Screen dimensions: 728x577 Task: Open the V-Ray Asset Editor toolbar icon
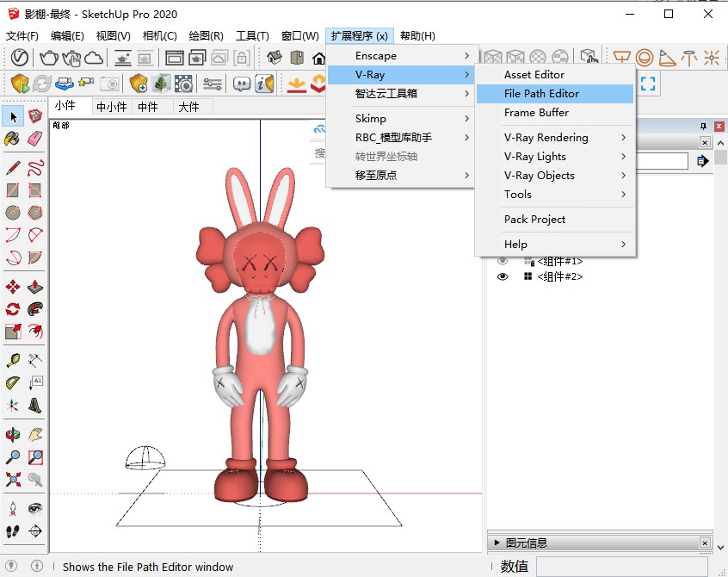(x=20, y=58)
